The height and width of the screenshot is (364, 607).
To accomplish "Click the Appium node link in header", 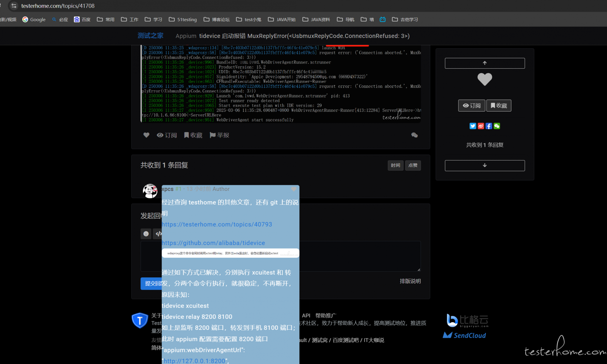I will click(186, 36).
